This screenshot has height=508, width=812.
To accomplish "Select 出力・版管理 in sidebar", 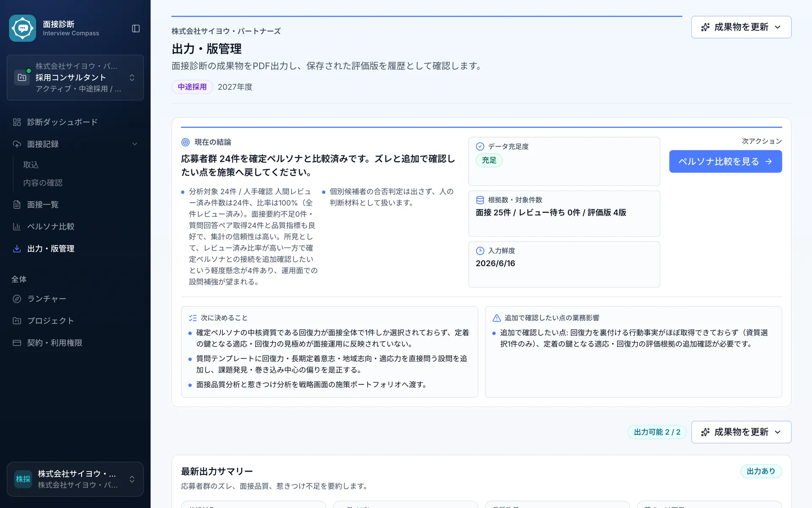I will click(75, 248).
